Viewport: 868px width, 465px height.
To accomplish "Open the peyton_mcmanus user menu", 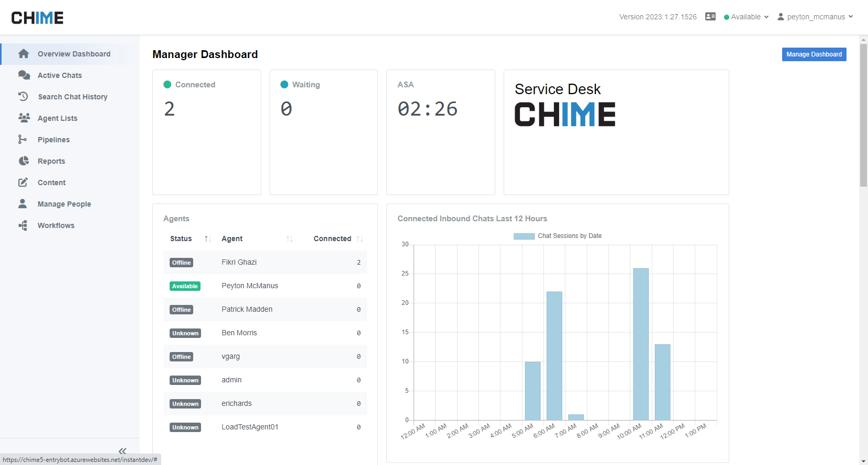I will coord(816,17).
